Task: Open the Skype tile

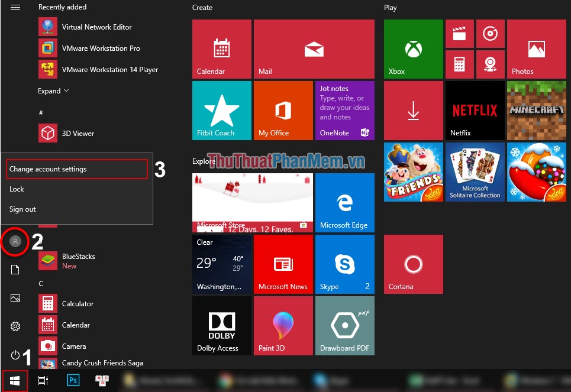Action: (x=345, y=264)
